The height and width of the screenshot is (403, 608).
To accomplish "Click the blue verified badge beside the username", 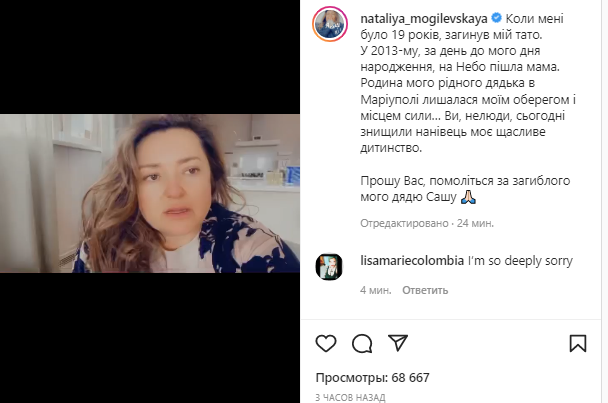I will click(496, 18).
